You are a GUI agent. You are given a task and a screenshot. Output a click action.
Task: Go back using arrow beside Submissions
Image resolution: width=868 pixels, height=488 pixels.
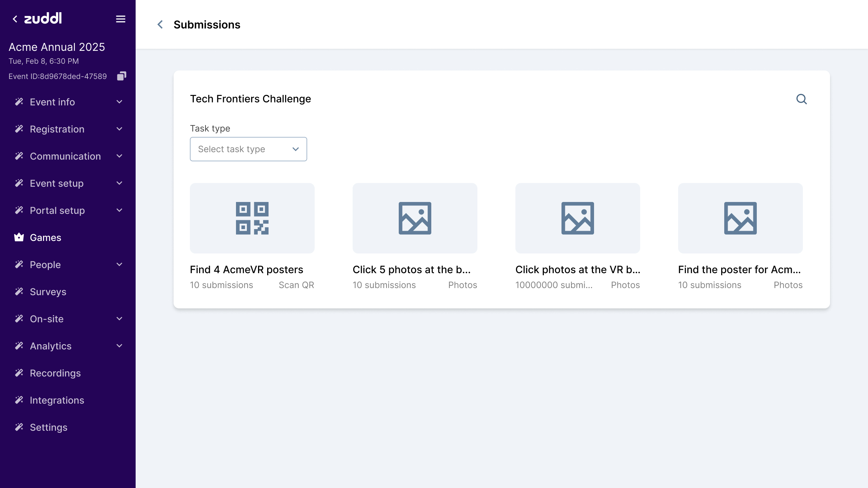(160, 24)
